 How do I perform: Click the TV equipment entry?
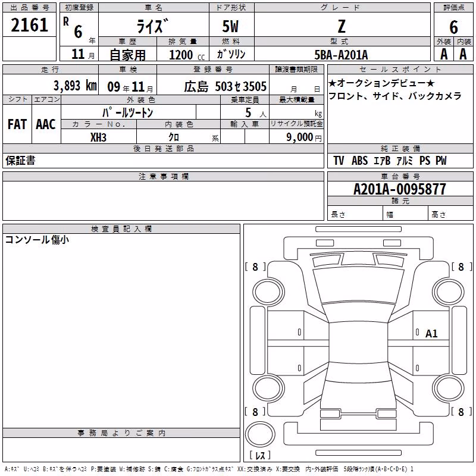[x=339, y=160]
